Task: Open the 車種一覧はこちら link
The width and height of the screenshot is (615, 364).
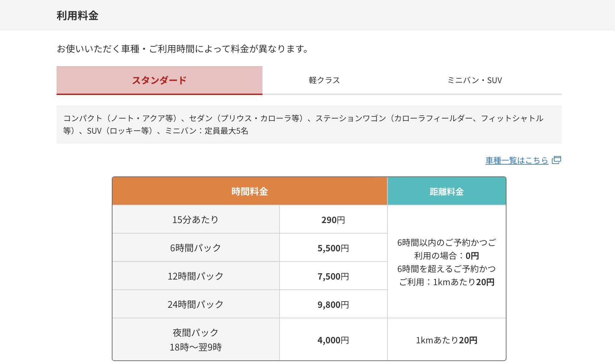Action: point(516,160)
